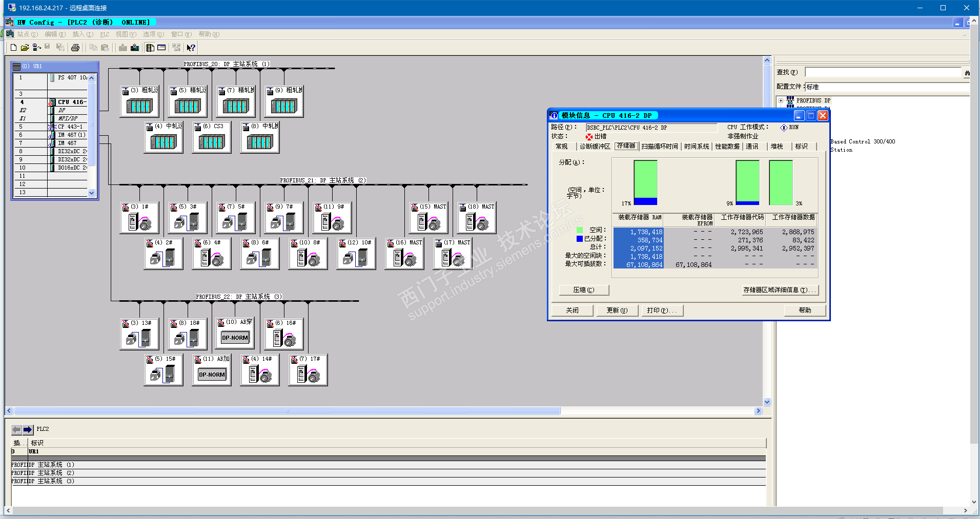Click the Print toolbar icon
The image size is (980, 519).
pyautogui.click(x=75, y=48)
